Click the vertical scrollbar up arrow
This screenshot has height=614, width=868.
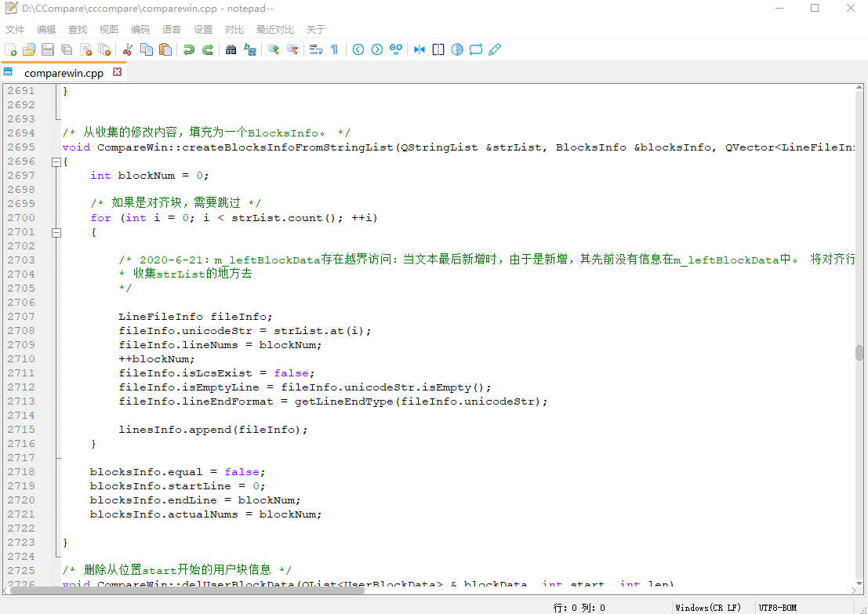859,88
